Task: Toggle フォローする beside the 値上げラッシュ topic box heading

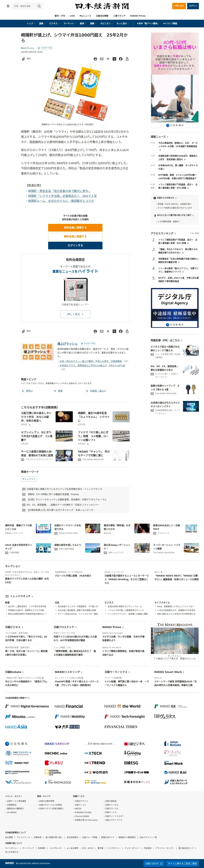Action: 88,344
